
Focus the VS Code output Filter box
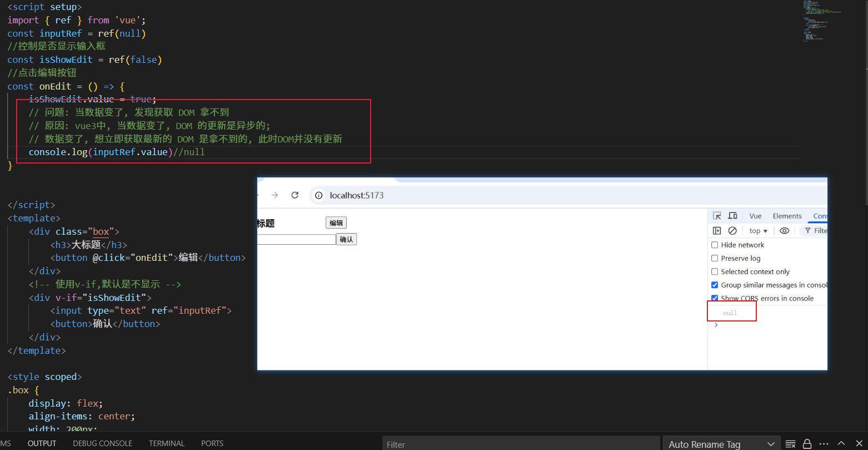click(x=521, y=444)
